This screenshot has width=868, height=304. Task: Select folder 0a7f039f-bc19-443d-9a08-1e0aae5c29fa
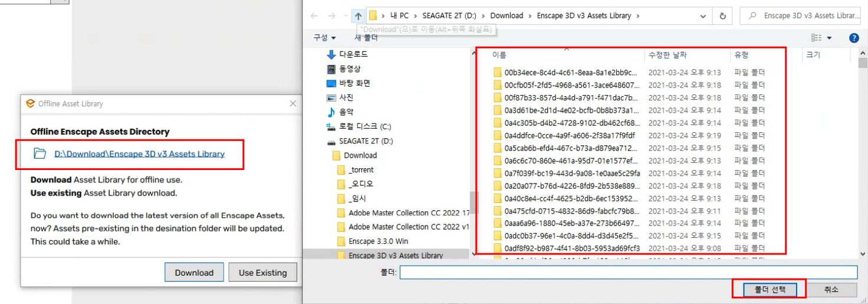tap(572, 173)
